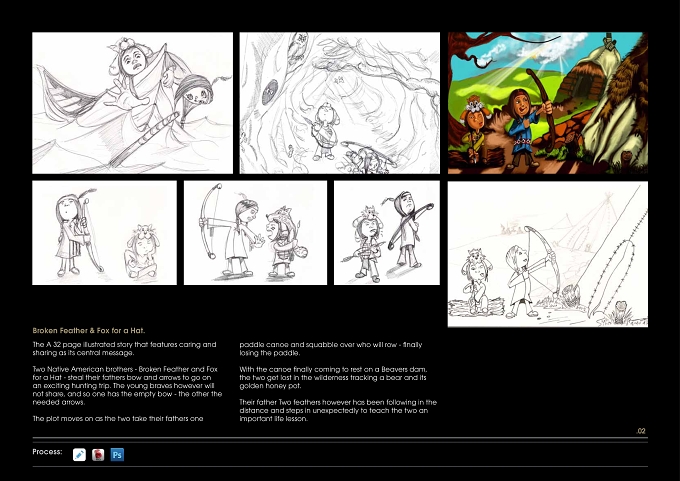The height and width of the screenshot is (481, 680).
Task: Click the Photoshop Ps process icon
Action: pos(117,455)
